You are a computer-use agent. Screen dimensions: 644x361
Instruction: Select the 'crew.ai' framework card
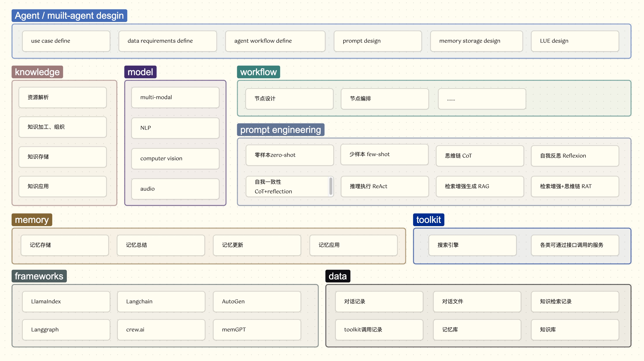pyautogui.click(x=161, y=330)
